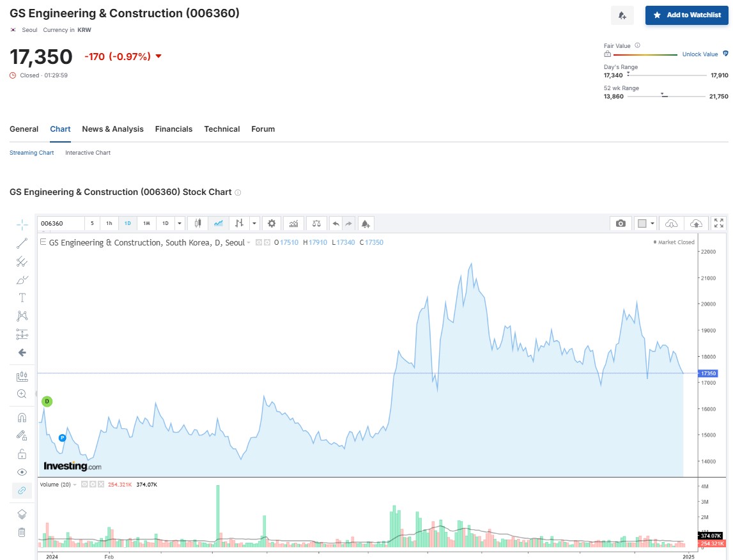
Task: Select the Text annotation tool
Action: click(22, 298)
